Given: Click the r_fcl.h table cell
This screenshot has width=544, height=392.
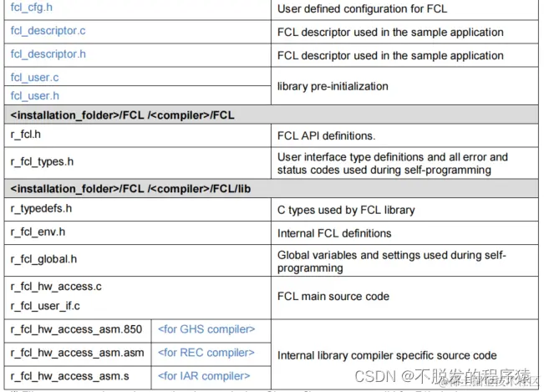Looking at the screenshot, I should pos(137,135).
